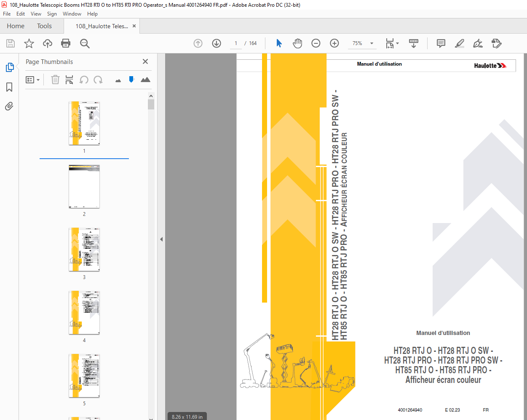Select the 108_Haulotte Teles... document tab
This screenshot has height=420, width=527.
(102, 26)
